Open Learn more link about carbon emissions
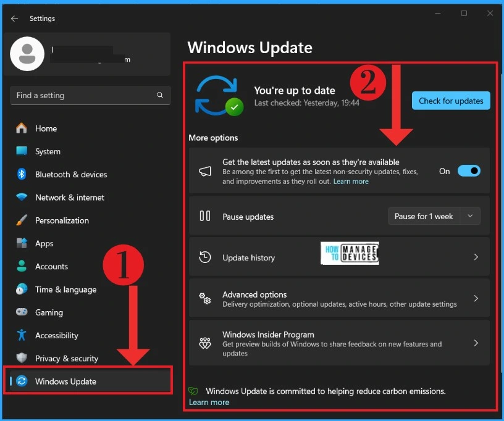This screenshot has width=504, height=421. coord(209,402)
